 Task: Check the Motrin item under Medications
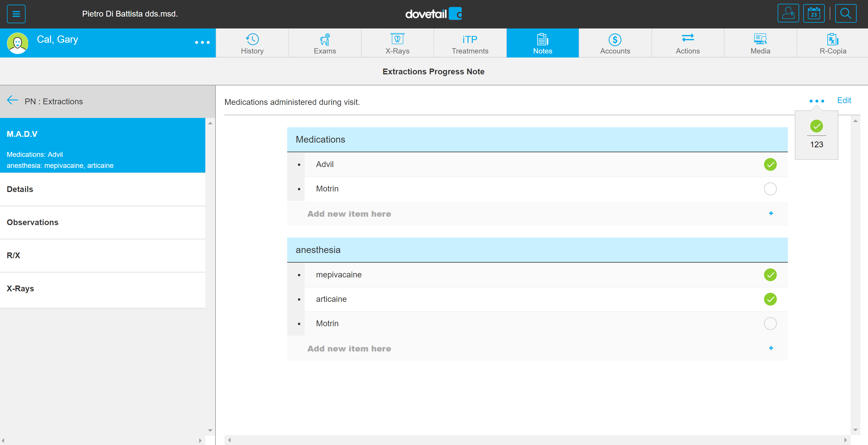pos(770,189)
